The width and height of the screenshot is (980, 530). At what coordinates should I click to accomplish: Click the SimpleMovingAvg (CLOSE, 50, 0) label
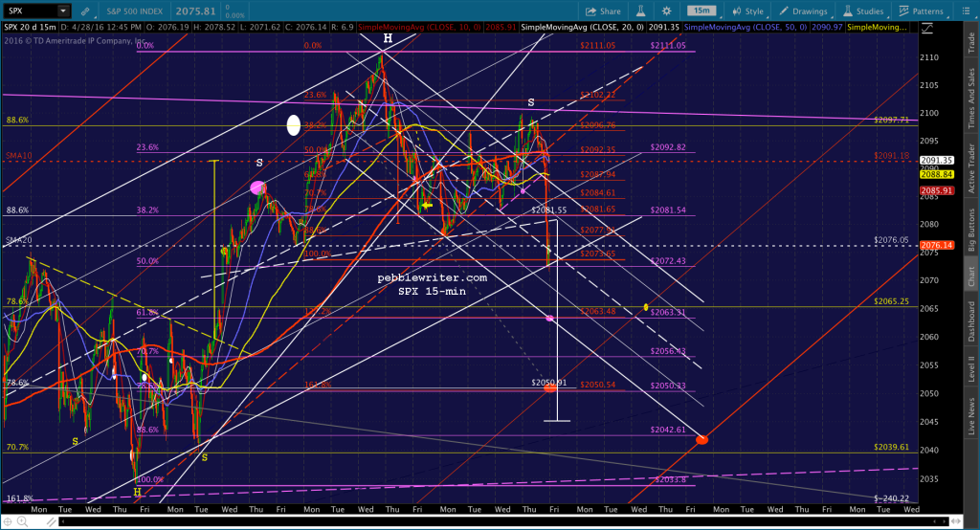pos(745,28)
